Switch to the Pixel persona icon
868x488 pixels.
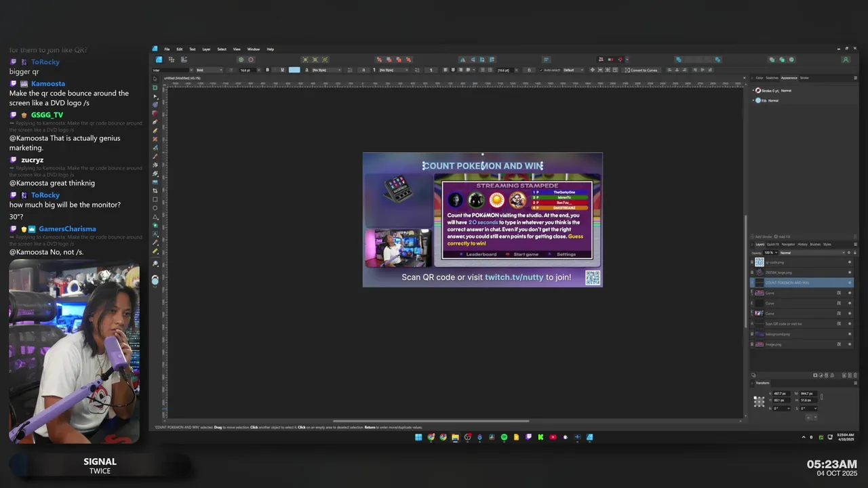172,60
